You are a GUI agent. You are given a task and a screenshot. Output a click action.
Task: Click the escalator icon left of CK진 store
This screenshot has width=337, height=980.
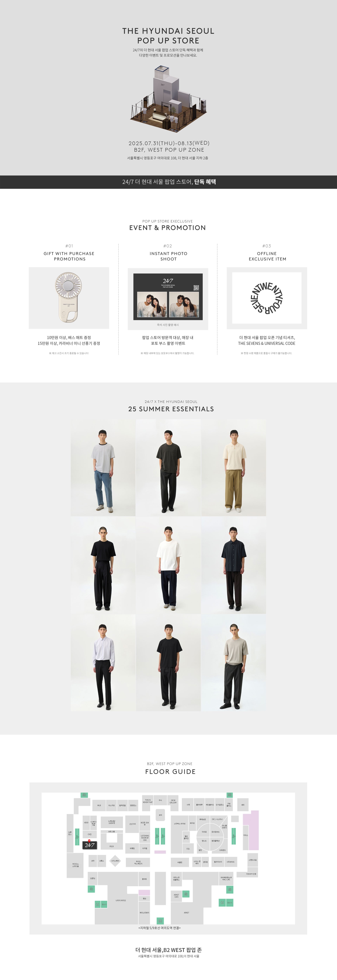click(x=77, y=837)
